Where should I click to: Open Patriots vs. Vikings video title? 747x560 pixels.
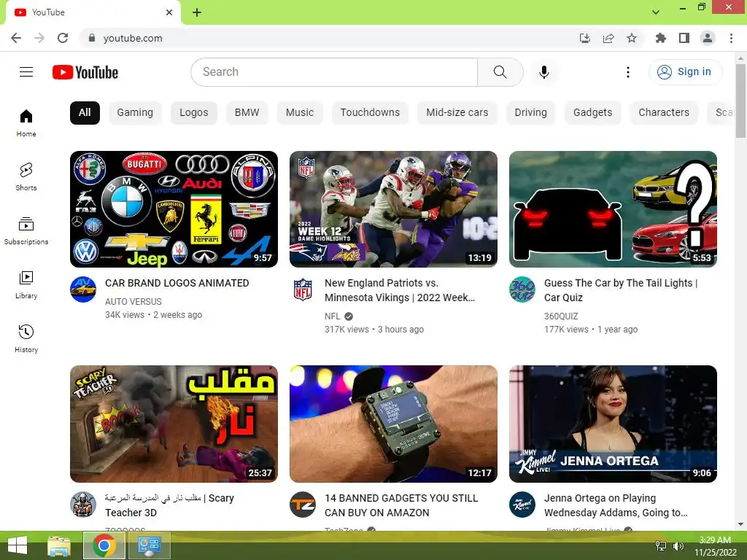pyautogui.click(x=400, y=290)
